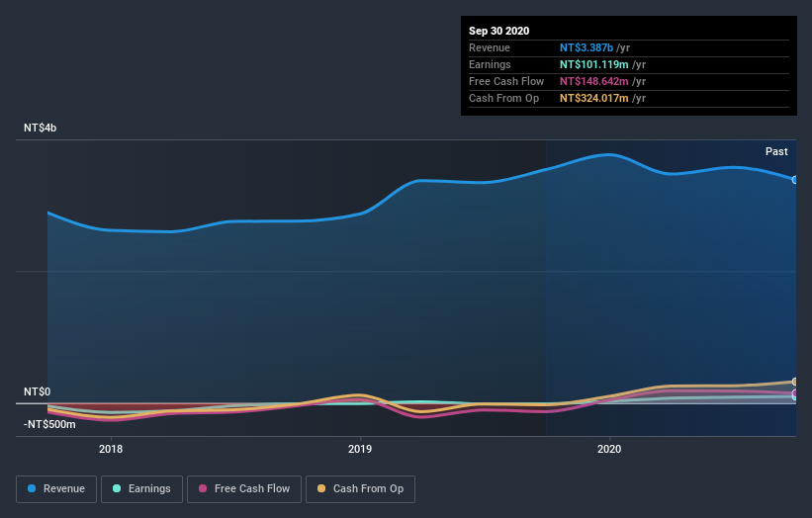Click the Revenue endpoint marker on the blue line
Screen dimensions: 812x518
pos(795,180)
